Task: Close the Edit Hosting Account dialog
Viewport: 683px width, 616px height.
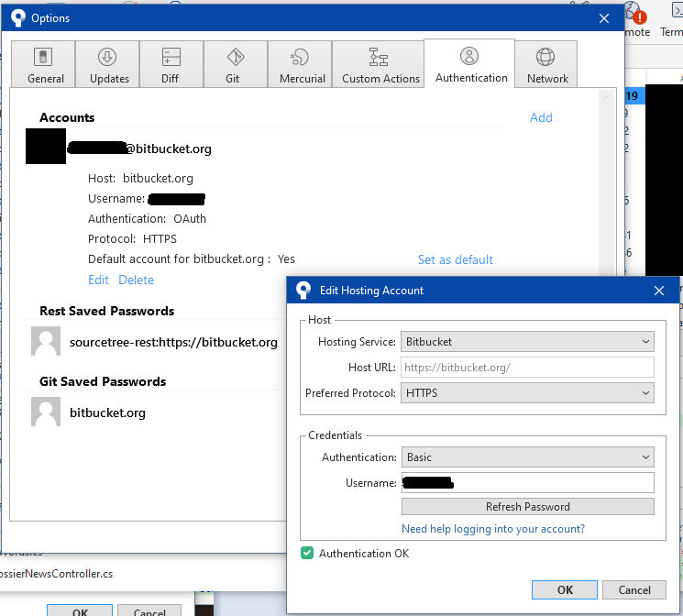Action: click(x=659, y=291)
